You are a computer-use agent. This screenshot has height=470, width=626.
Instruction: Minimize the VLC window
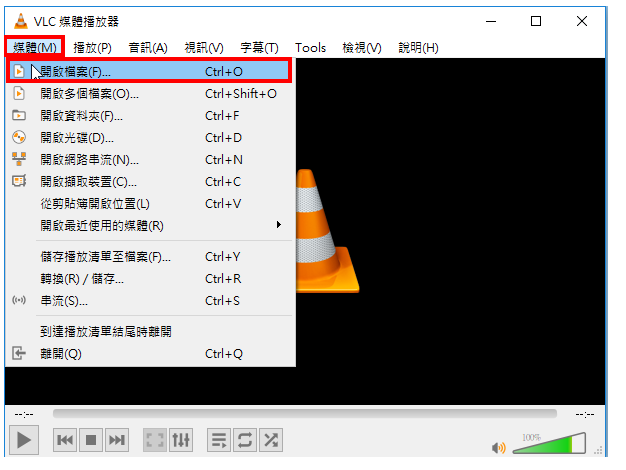coord(491,21)
